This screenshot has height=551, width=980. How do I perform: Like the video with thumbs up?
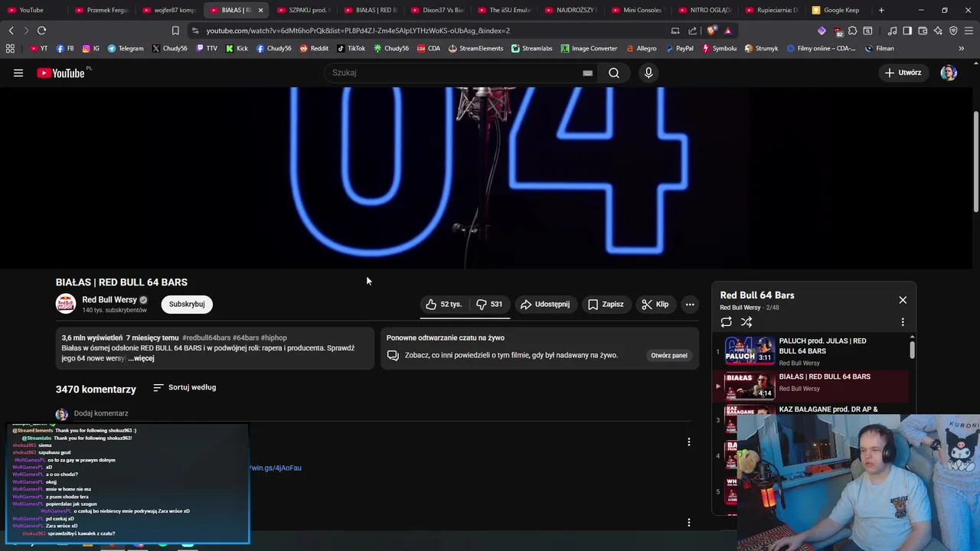tap(443, 304)
